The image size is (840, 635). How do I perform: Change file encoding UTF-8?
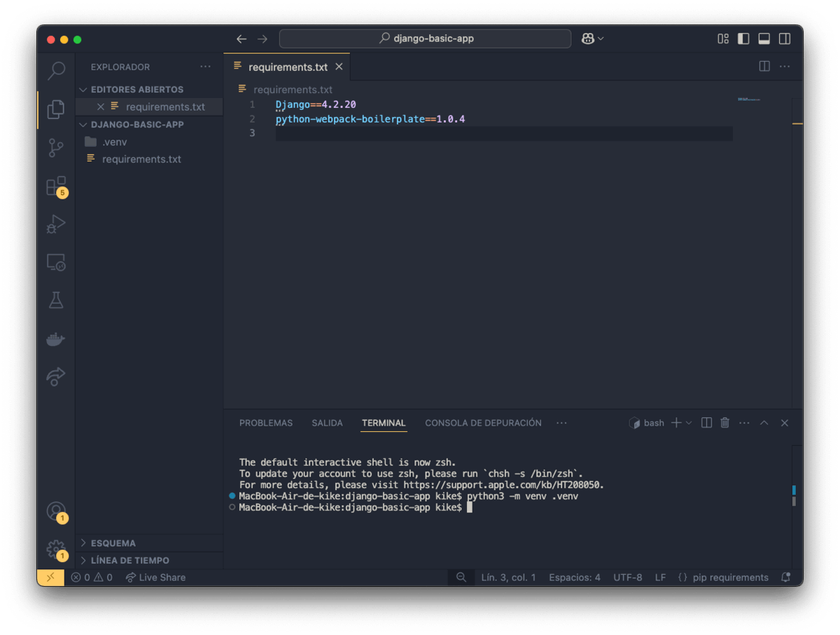pos(628,578)
